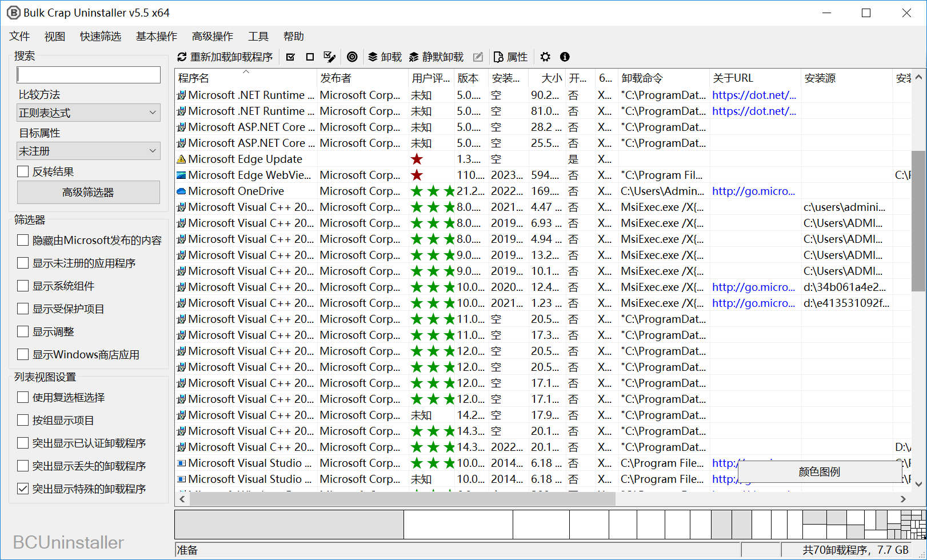Click the horizontal scrollbar right arrow
The width and height of the screenshot is (927, 560).
pyautogui.click(x=903, y=499)
